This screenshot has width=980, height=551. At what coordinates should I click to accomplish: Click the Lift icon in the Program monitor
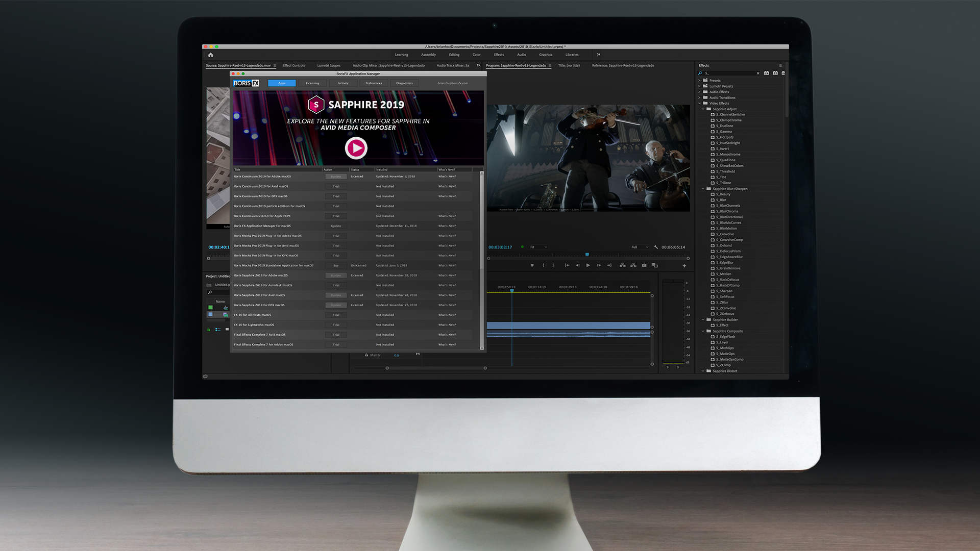[x=622, y=265]
